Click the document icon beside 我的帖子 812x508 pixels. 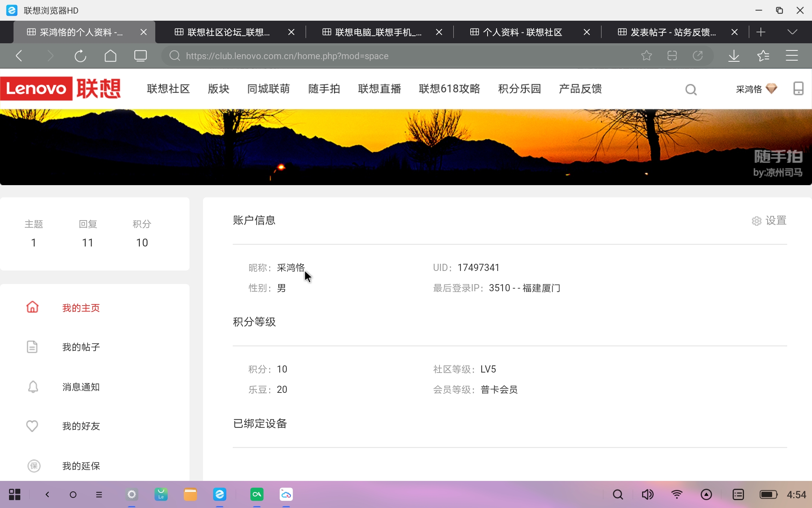tap(32, 347)
